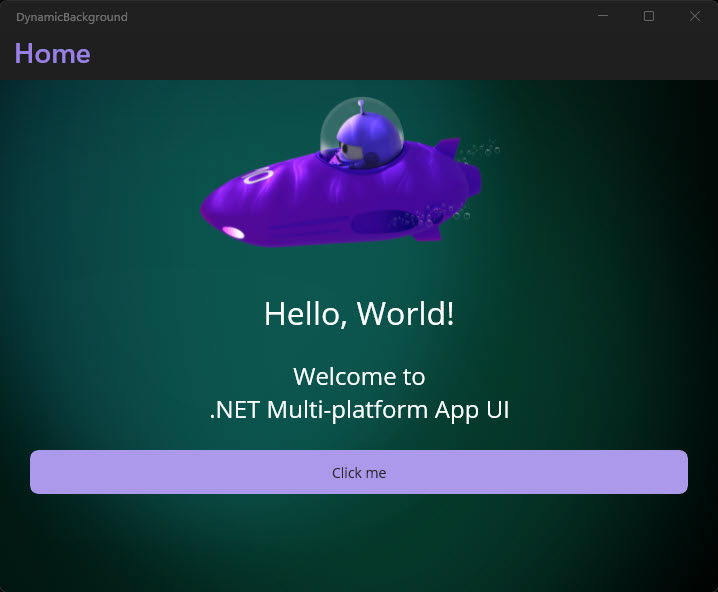Click the DynamicBackground window title text
The image size is (718, 592).
coord(72,17)
